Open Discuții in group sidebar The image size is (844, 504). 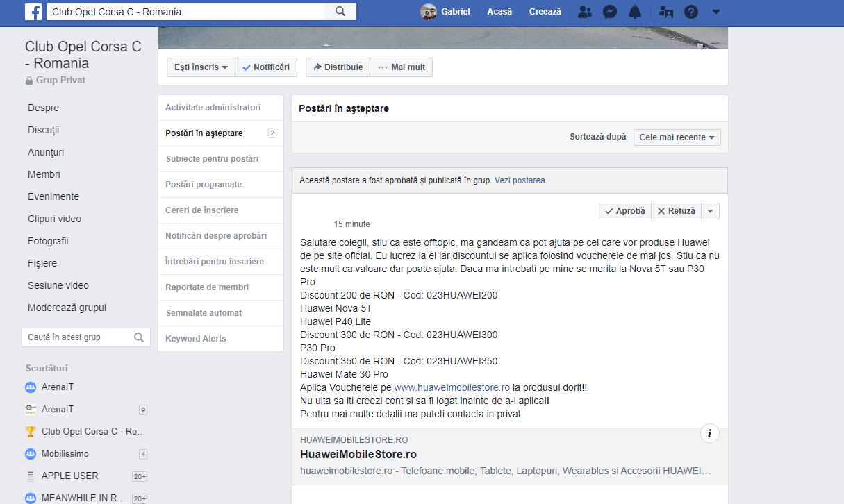tap(44, 130)
